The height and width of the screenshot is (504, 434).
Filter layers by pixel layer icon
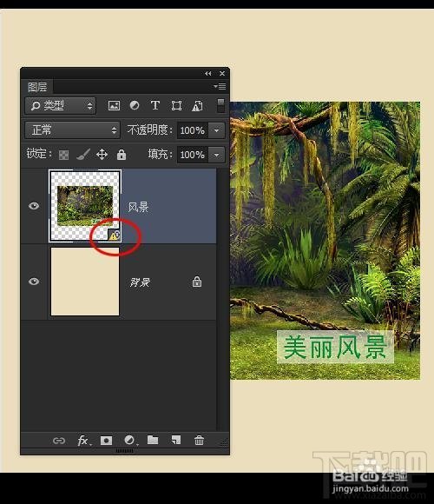[x=114, y=105]
